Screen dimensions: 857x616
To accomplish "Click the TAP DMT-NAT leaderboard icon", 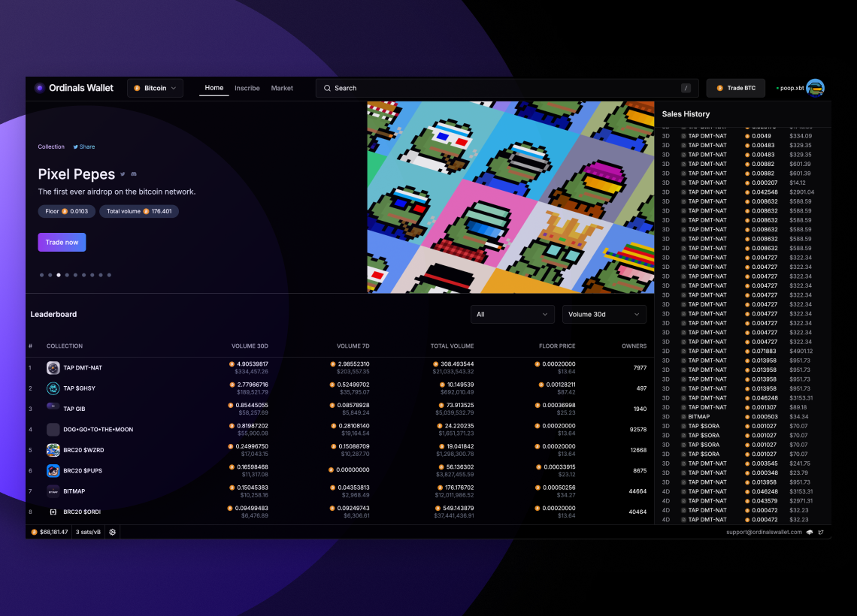I will [x=53, y=368].
